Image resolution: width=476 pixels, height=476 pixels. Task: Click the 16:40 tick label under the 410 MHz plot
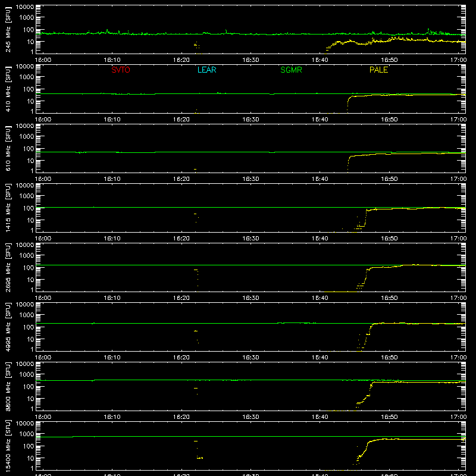click(320, 120)
